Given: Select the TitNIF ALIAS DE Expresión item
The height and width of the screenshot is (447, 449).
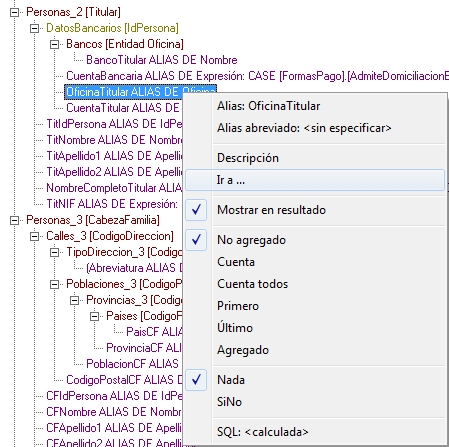Looking at the screenshot, I should click(x=112, y=204).
